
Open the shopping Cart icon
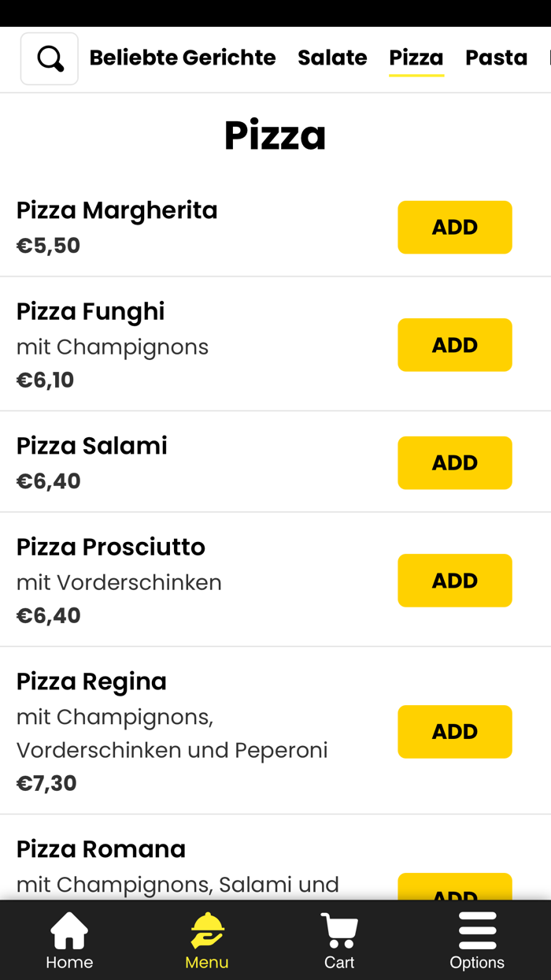[x=338, y=940]
